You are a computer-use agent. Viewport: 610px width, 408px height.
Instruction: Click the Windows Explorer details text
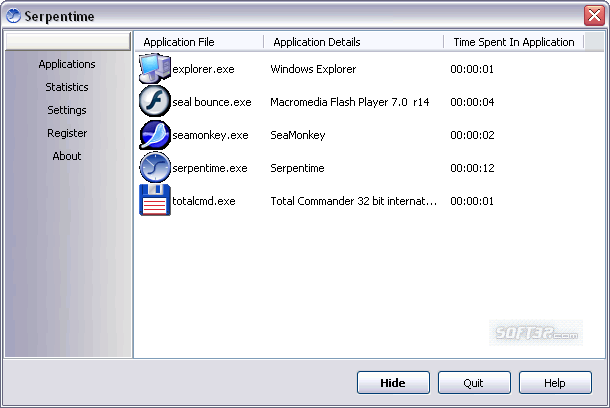pyautogui.click(x=313, y=69)
